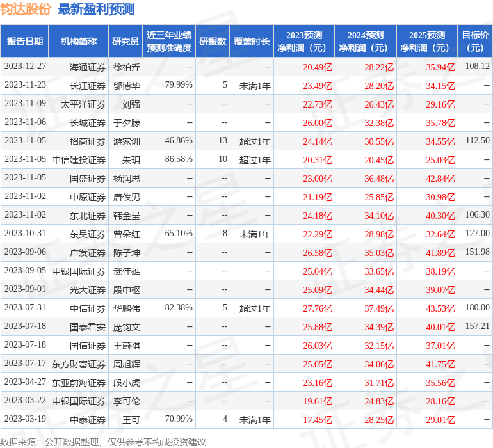The width and height of the screenshot is (493, 448).
Task: Click analyst name 徐柏乔
Action: click(126, 67)
